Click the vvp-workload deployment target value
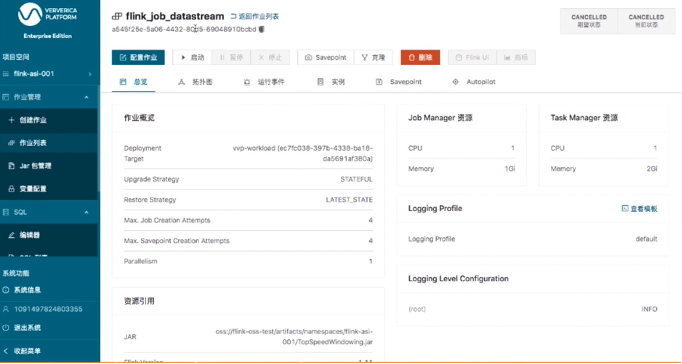Viewport: 682px width, 364px height. tap(303, 154)
